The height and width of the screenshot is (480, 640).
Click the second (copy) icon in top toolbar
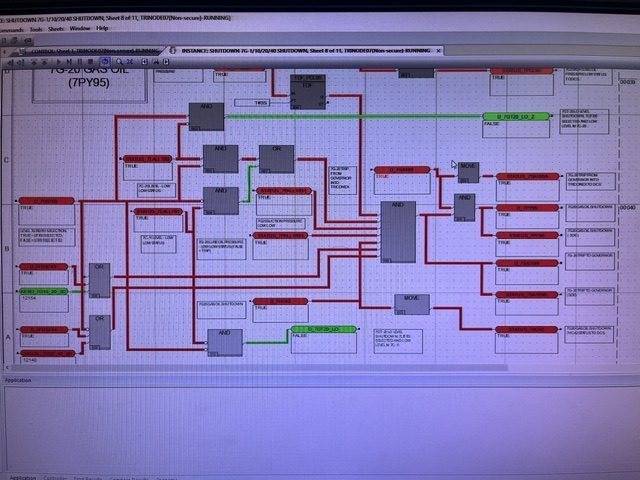coord(15,40)
